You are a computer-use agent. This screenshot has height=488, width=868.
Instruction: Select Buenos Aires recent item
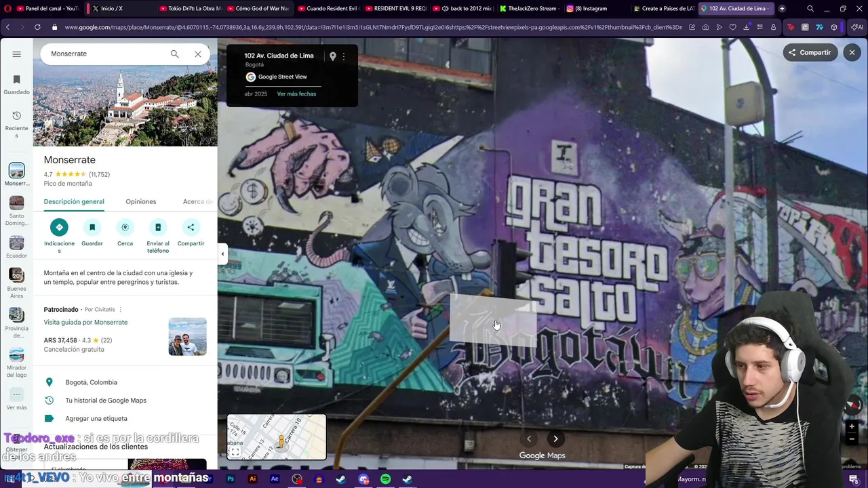[16, 283]
